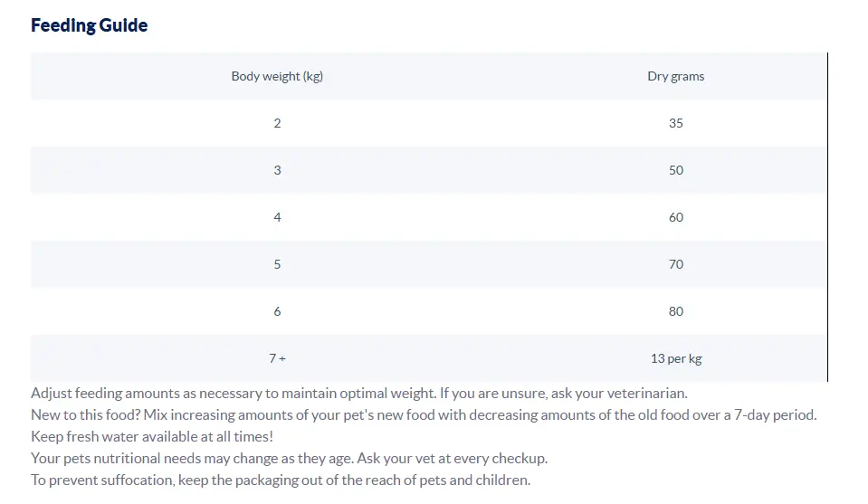
Task: Click the 7 + body weight cell
Action: point(277,358)
